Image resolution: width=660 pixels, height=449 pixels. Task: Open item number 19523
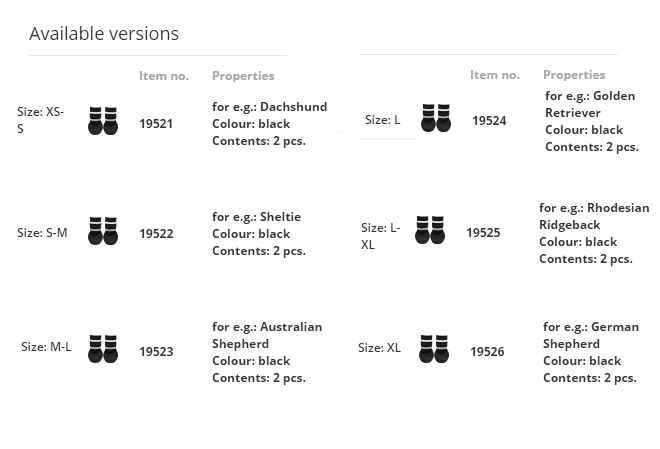coord(156,352)
